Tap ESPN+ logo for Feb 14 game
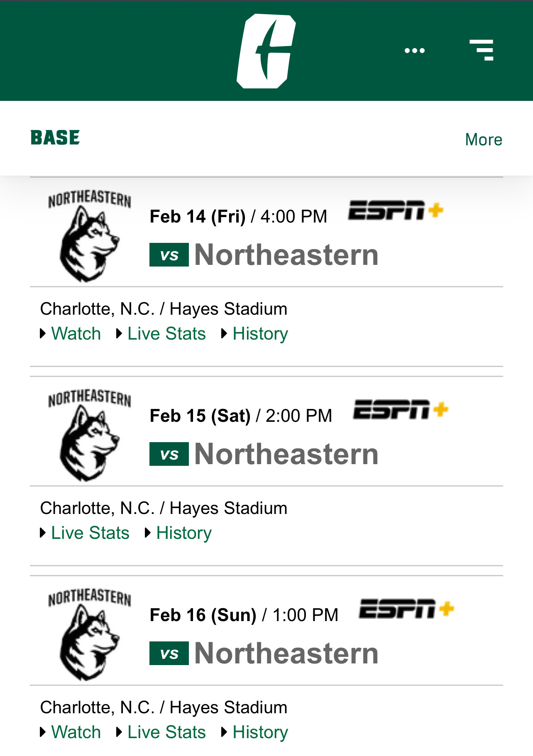Screen dimensions: 533x756 click(x=396, y=210)
